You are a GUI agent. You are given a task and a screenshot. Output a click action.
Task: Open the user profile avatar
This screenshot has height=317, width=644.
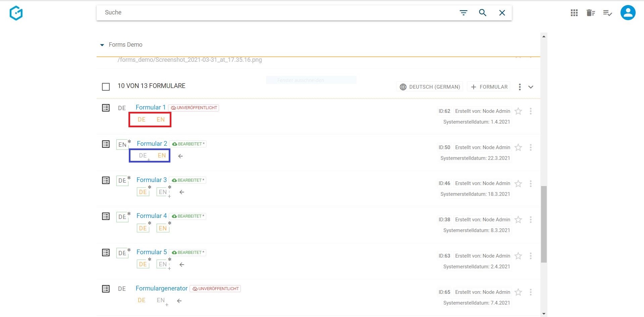point(628,13)
